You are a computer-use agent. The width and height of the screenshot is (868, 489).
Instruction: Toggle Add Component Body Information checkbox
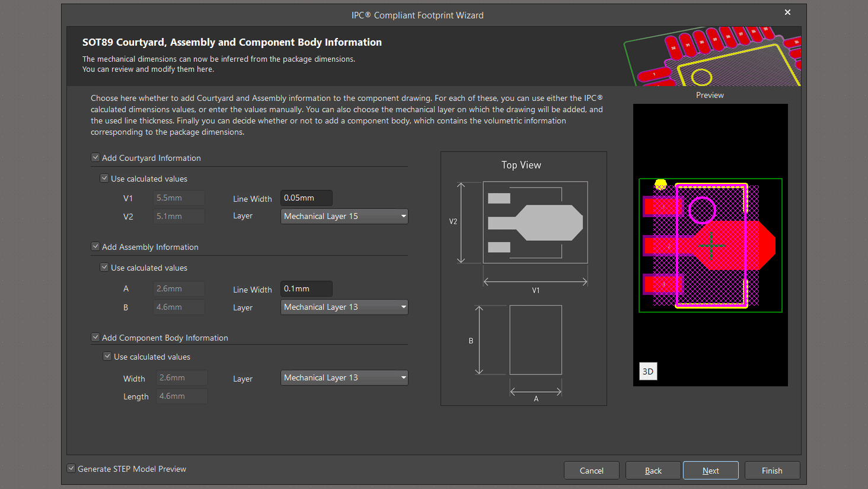pyautogui.click(x=95, y=338)
